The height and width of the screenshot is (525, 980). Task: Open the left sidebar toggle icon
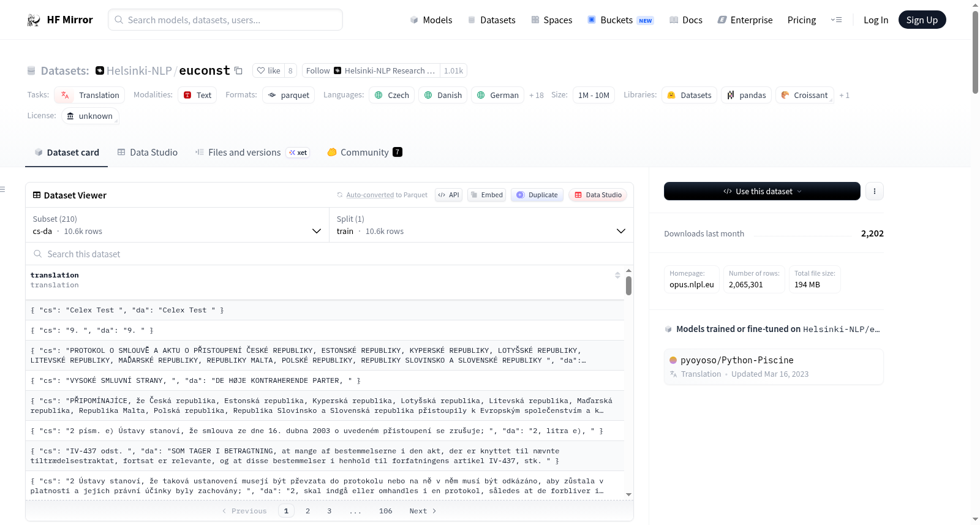tap(3, 189)
